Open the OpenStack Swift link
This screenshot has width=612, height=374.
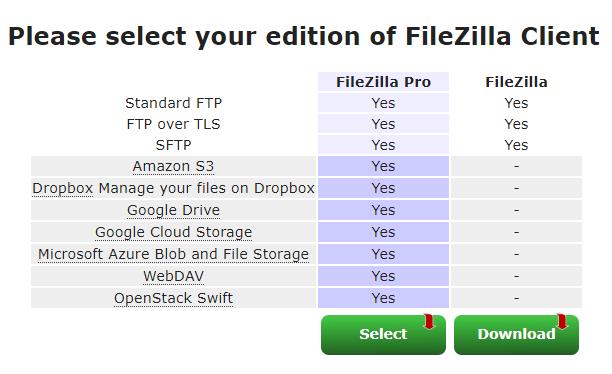(173, 298)
